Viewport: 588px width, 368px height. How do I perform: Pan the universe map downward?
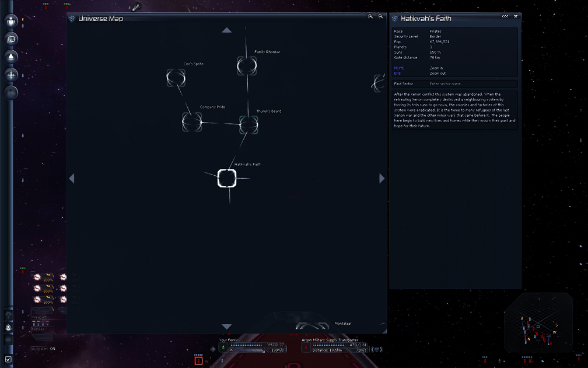[226, 327]
